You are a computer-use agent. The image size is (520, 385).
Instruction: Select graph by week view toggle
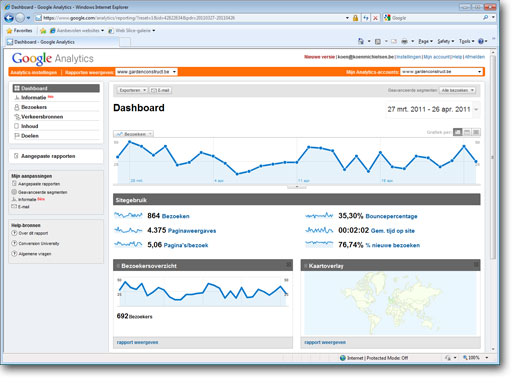467,132
